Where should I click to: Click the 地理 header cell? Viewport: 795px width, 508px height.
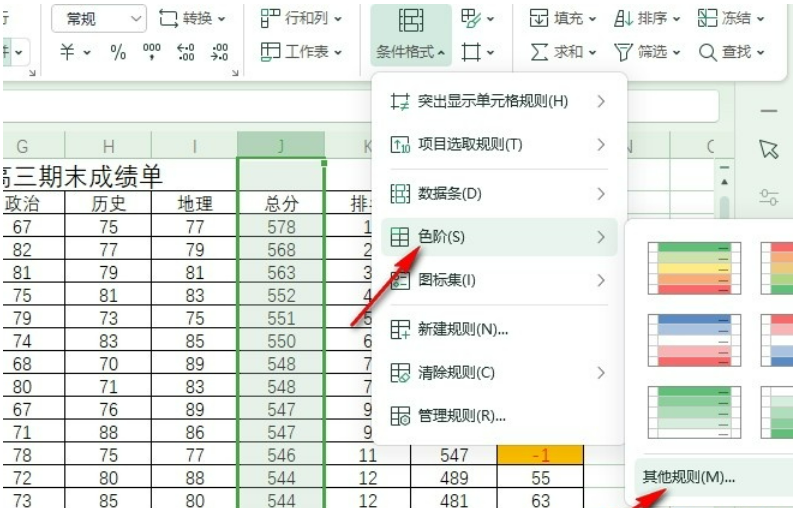click(194, 203)
